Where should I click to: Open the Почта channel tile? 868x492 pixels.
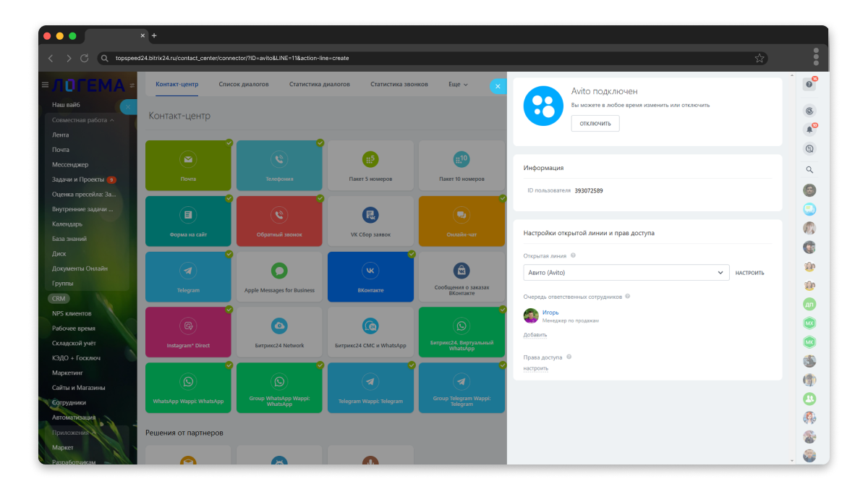pos(188,166)
